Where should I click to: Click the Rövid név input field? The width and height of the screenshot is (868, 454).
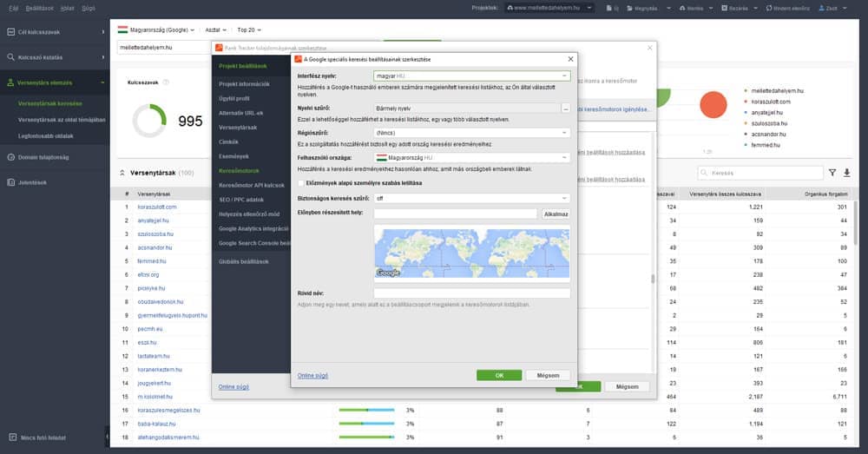(x=471, y=293)
